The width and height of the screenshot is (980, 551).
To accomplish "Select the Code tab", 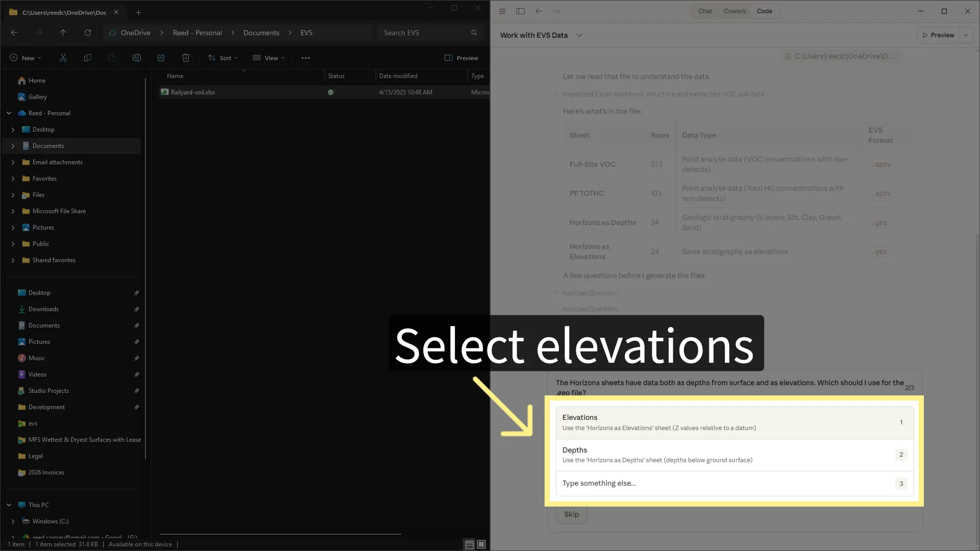I will coord(765,11).
